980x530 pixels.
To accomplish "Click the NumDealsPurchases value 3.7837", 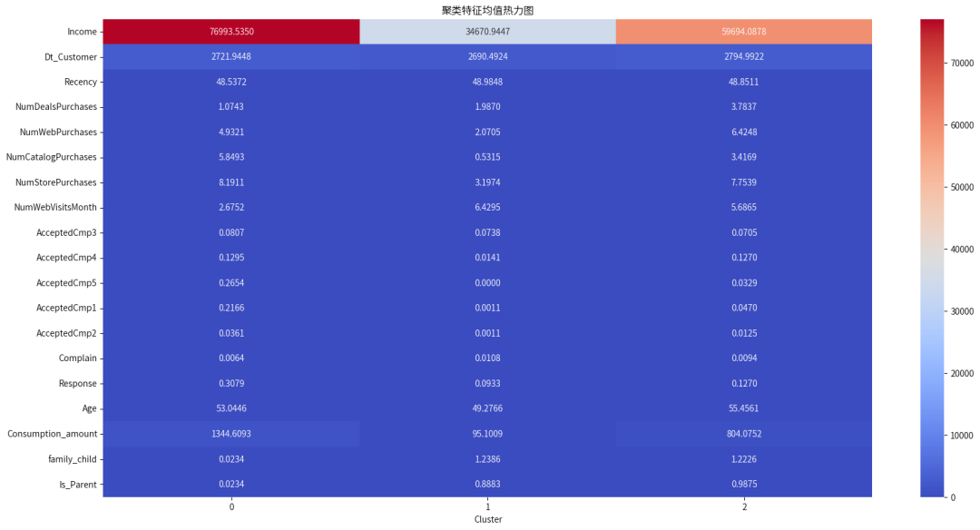I will (744, 107).
